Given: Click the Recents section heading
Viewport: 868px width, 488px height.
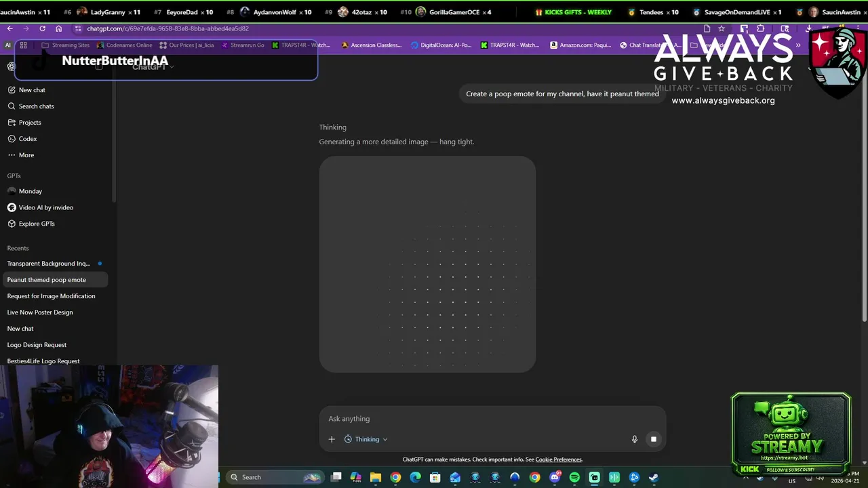Looking at the screenshot, I should (18, 248).
